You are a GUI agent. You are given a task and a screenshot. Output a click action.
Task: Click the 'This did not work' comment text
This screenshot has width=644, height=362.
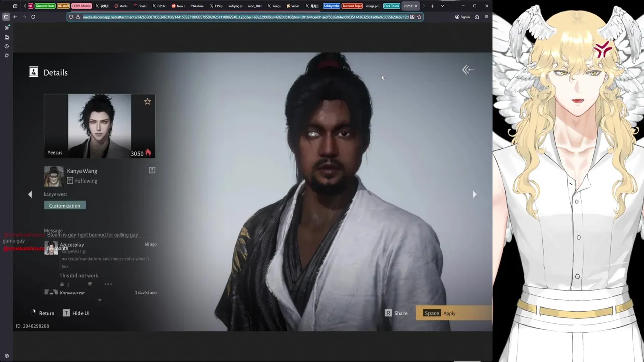pos(79,276)
